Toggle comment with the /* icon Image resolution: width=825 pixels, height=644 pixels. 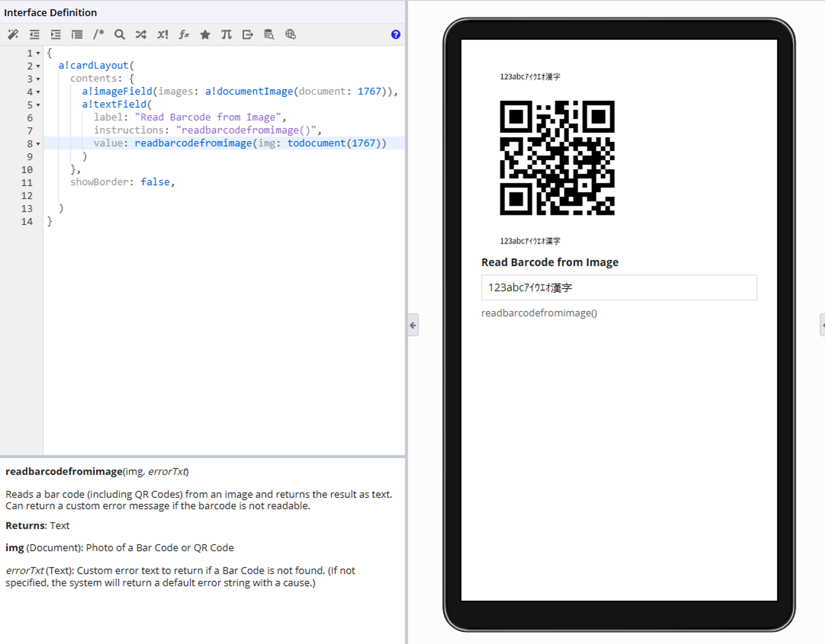(x=99, y=34)
